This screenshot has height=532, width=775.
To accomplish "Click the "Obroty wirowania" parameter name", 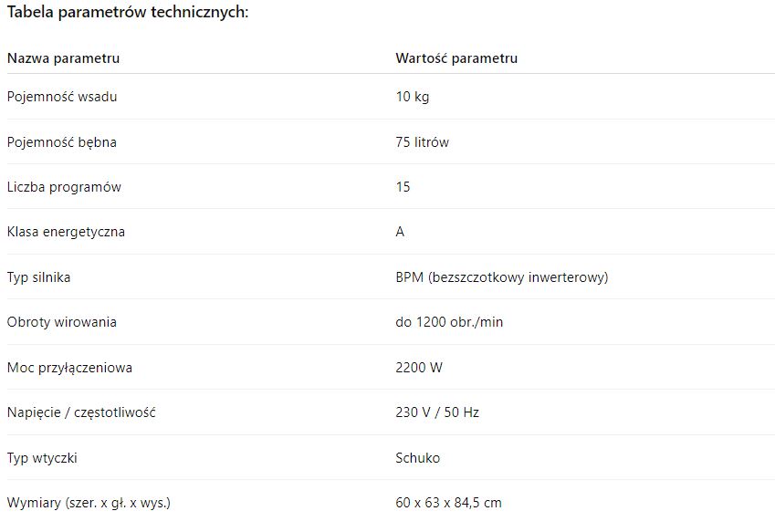I will (62, 322).
